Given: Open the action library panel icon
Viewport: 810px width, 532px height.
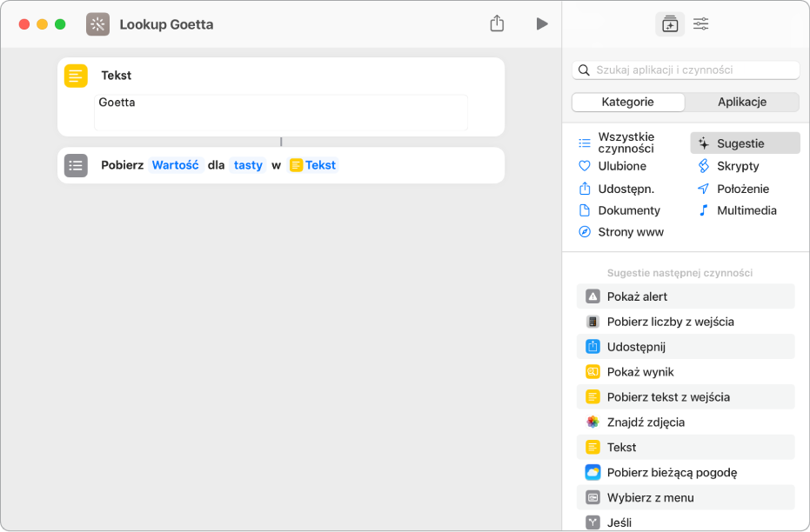Looking at the screenshot, I should pos(669,24).
